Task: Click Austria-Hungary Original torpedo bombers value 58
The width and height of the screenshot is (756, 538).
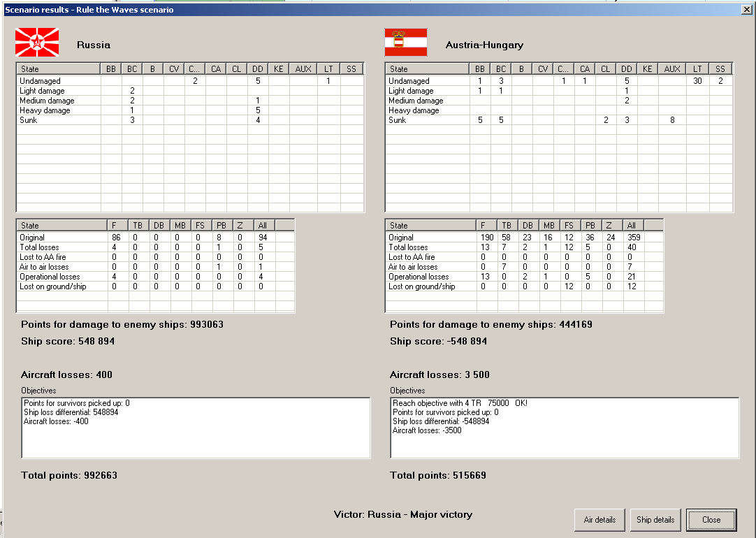Action: click(x=506, y=238)
